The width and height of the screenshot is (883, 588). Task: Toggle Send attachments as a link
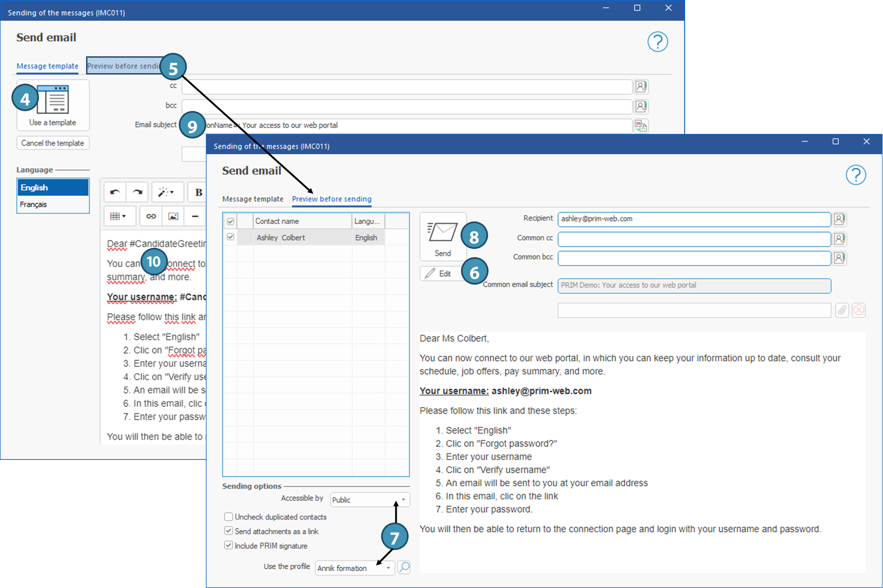click(x=229, y=531)
